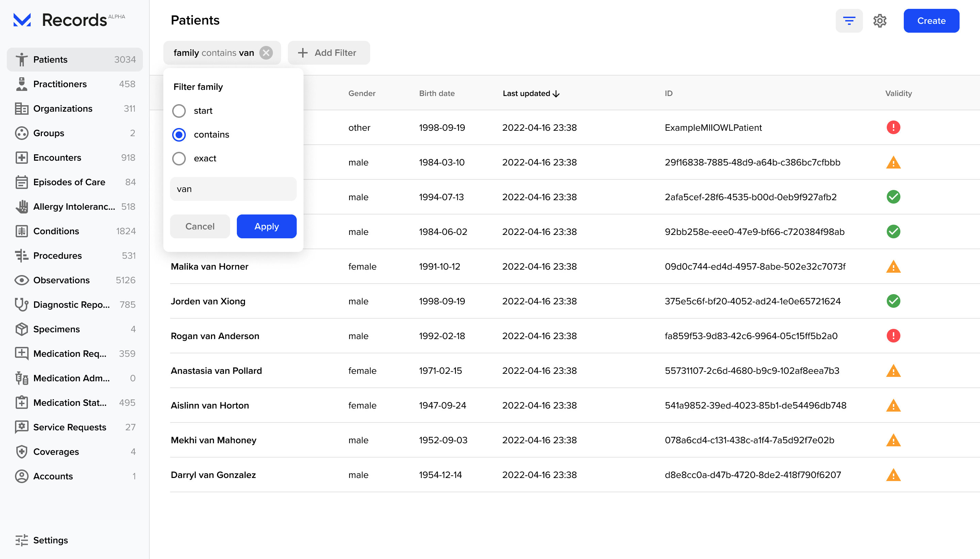Screen dimensions: 980x559
Task: Sort by Last updated column arrow
Action: pos(556,94)
